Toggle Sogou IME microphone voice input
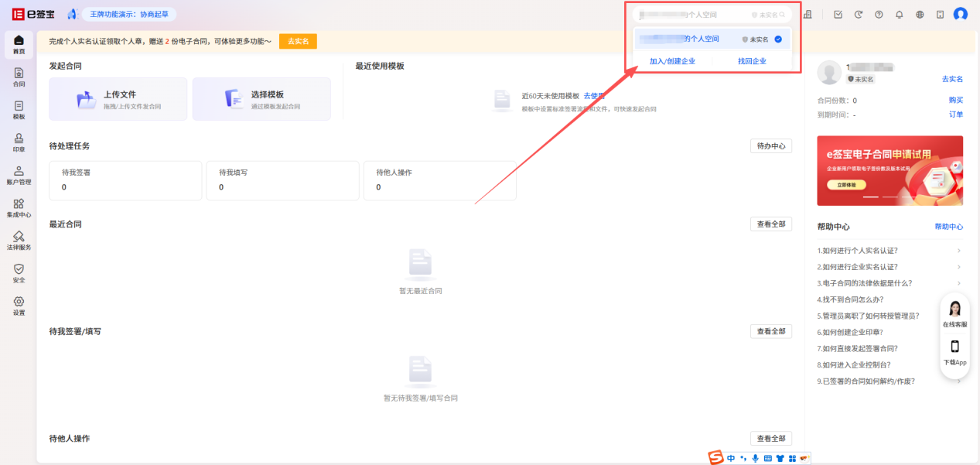The height and width of the screenshot is (465, 980). 755,458
